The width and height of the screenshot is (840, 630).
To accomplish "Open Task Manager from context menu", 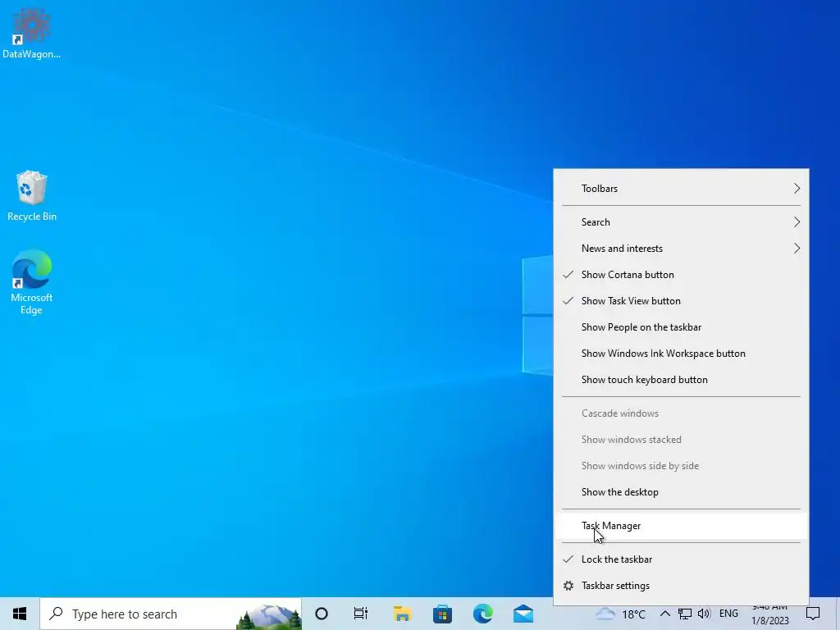I will pyautogui.click(x=681, y=526).
